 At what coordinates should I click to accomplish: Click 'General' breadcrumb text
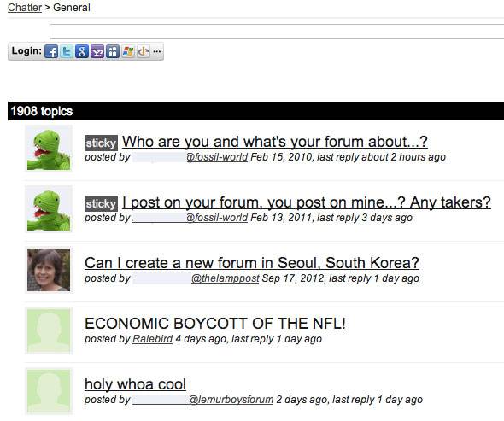pyautogui.click(x=72, y=8)
